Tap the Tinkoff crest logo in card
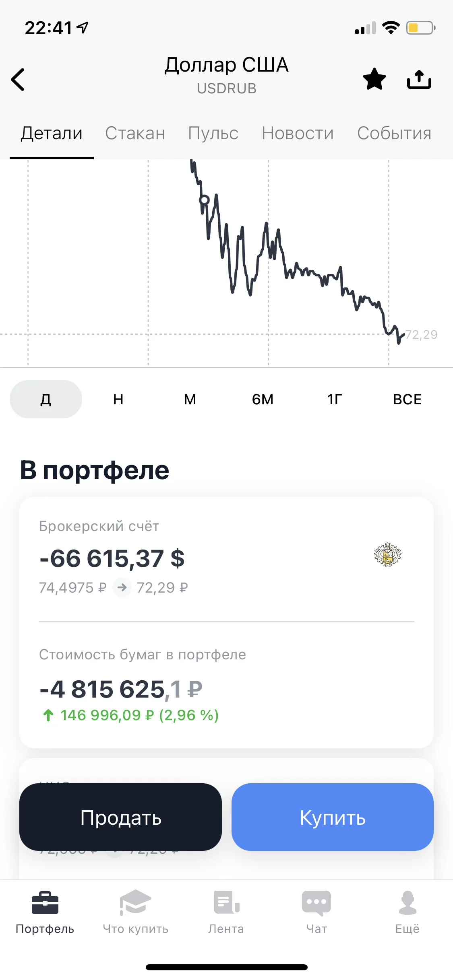This screenshot has width=453, height=980. click(x=388, y=555)
